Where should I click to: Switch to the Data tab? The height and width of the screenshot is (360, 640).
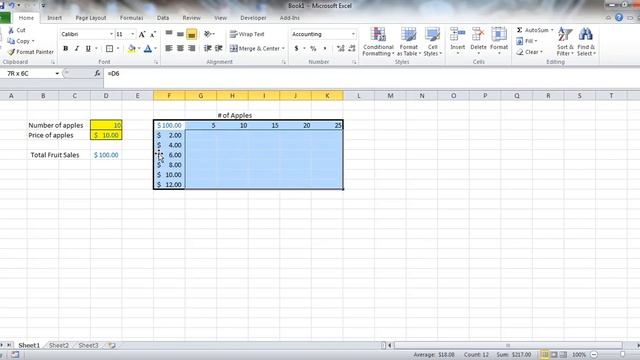coord(162,18)
